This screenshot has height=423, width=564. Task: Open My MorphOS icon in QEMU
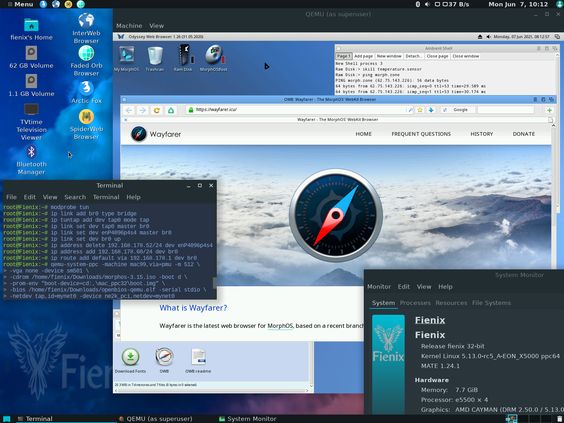tap(126, 55)
